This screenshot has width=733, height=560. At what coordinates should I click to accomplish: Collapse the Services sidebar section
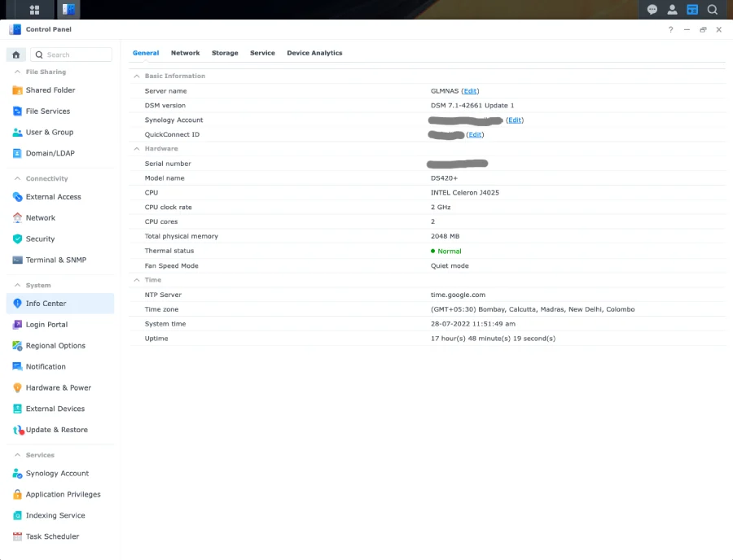(17, 455)
